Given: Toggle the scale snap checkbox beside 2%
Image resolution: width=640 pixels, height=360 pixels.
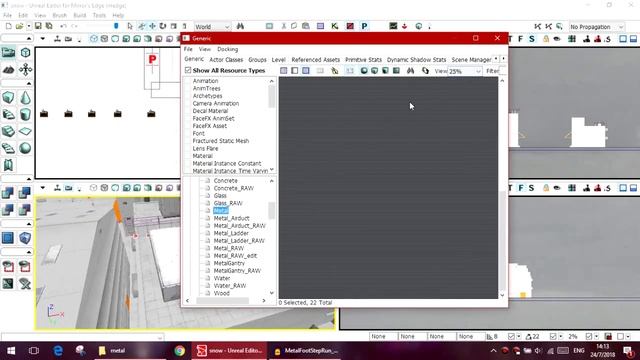Looking at the screenshot, I should 589,336.
